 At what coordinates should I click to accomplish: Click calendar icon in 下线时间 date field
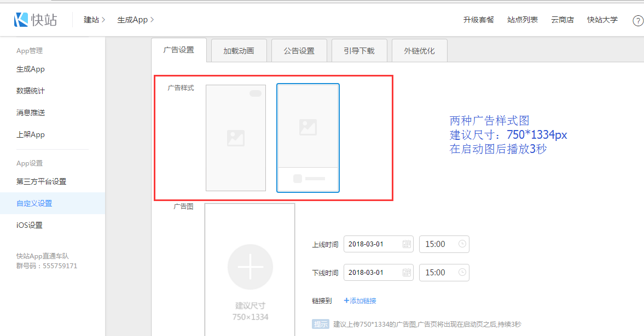pos(407,273)
